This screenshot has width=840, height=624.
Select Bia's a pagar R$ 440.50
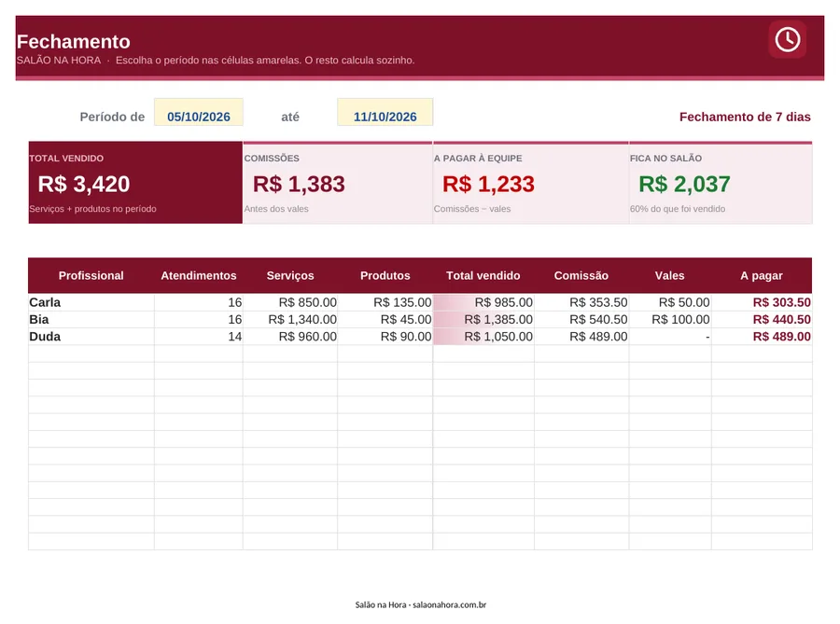[762, 320]
